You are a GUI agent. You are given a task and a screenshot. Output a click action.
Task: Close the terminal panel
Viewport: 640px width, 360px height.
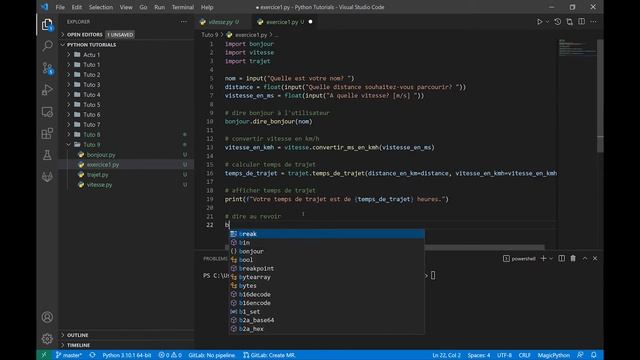coord(595,258)
